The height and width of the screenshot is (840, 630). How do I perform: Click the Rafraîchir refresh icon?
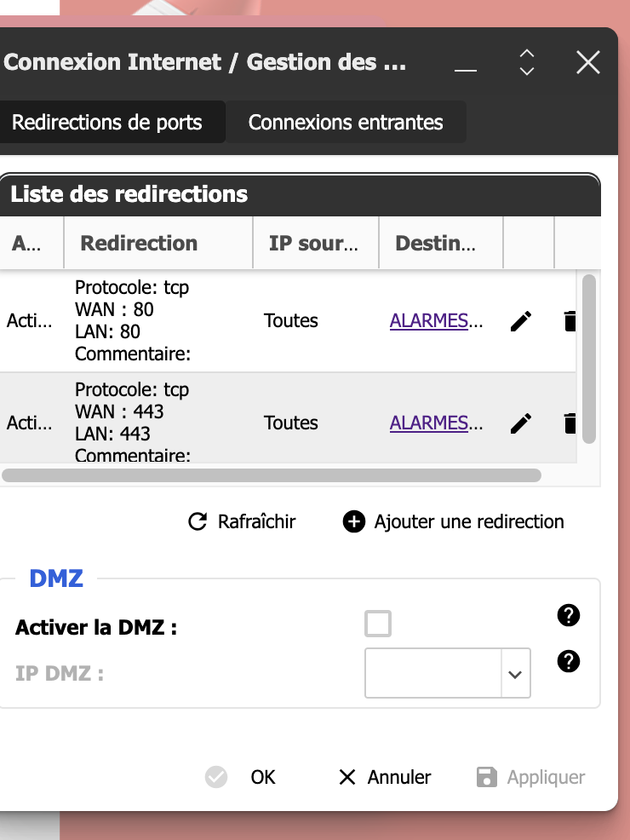click(198, 521)
